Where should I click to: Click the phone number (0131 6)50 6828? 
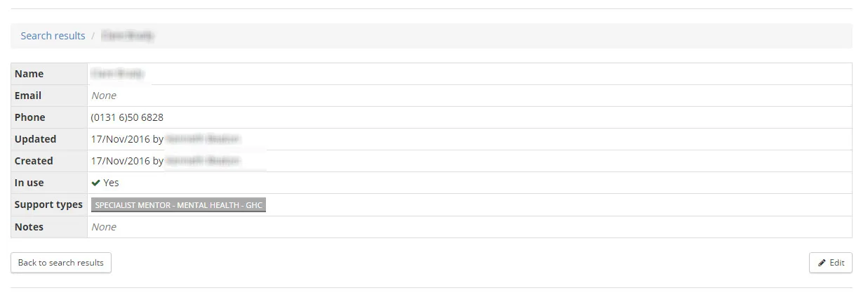127,117
